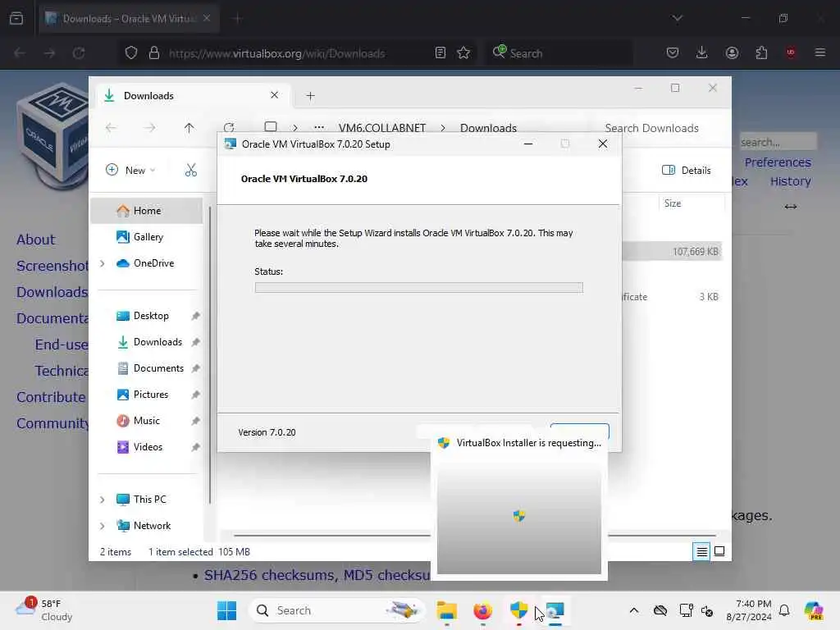Toggle Firefox reader view icon
This screenshot has width=840, height=630.
tap(441, 53)
